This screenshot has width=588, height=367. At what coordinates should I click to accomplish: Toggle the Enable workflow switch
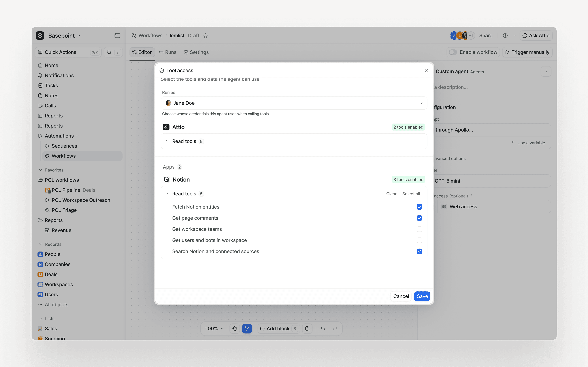[x=453, y=52]
